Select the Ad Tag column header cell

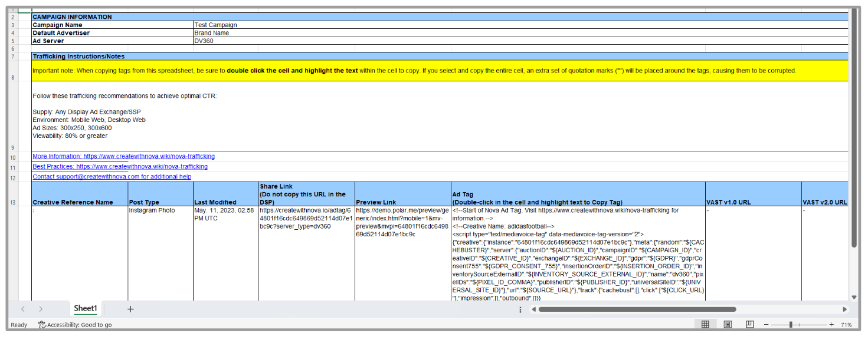[578, 194]
